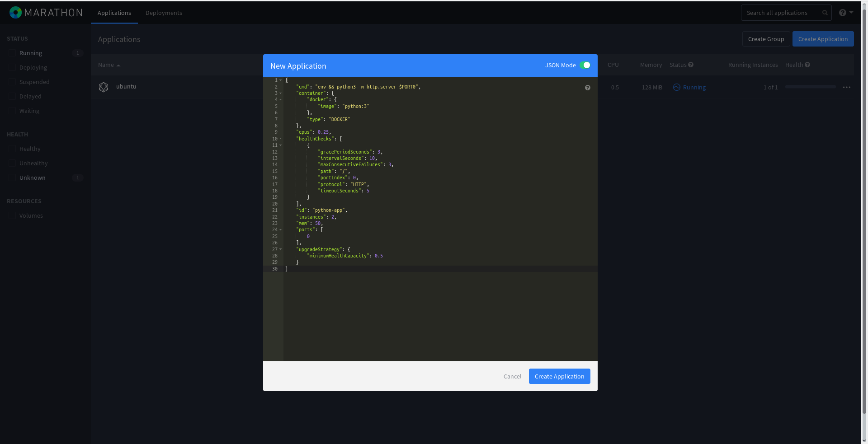868x444 pixels.
Task: Click the Running status icon for ubuntu
Action: coord(677,87)
